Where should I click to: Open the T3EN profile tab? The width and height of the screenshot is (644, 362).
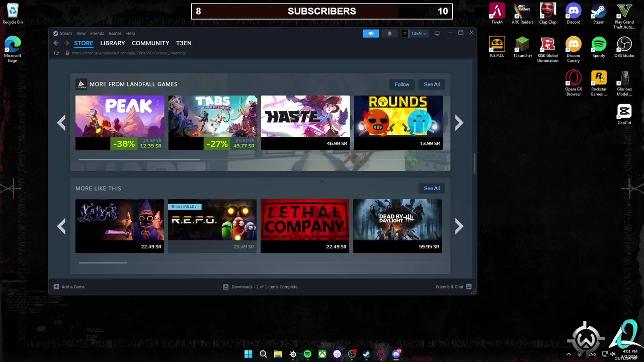coord(184,43)
